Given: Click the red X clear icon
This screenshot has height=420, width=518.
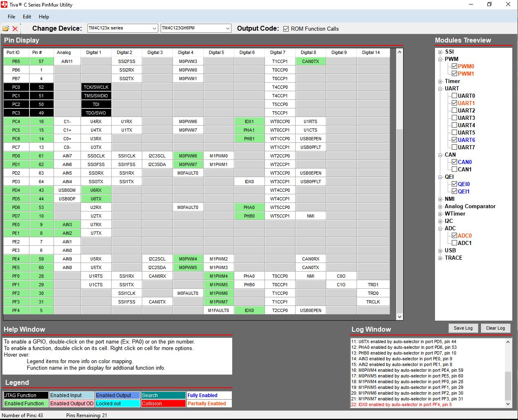Looking at the screenshot, I should point(15,29).
